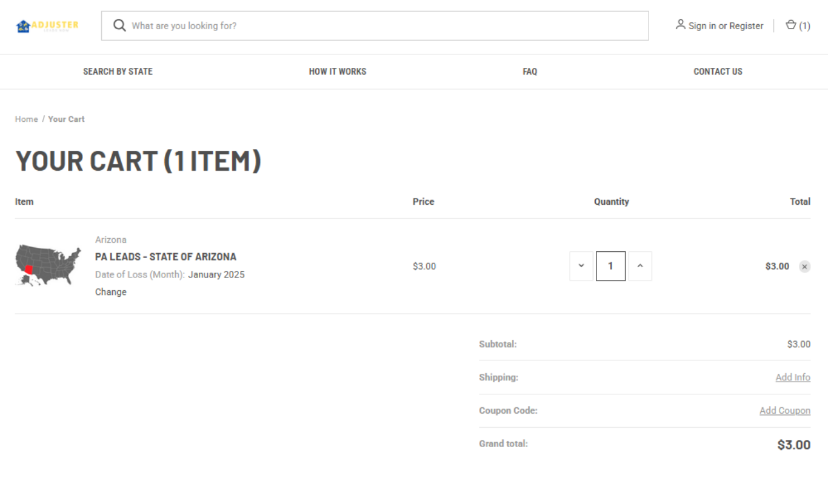Image resolution: width=828 pixels, height=504 pixels.
Task: Click Add Coupon link
Action: [x=785, y=411]
